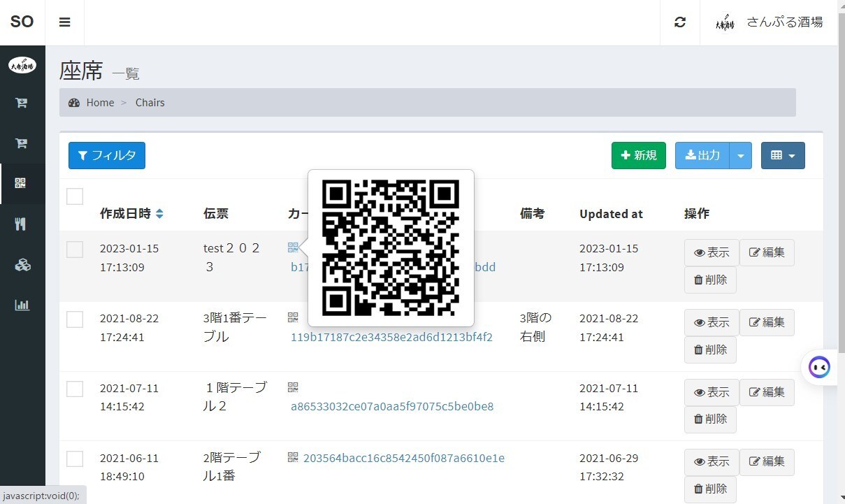Image resolution: width=845 pixels, height=504 pixels.
Task: Check the 2階テーブル1番 row checkbox
Action: coord(75,459)
